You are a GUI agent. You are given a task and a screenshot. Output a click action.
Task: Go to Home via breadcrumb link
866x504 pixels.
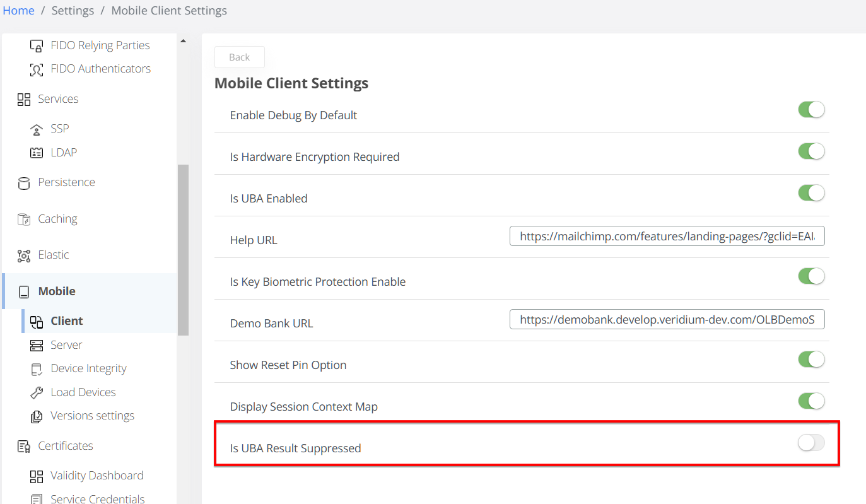[x=18, y=11]
